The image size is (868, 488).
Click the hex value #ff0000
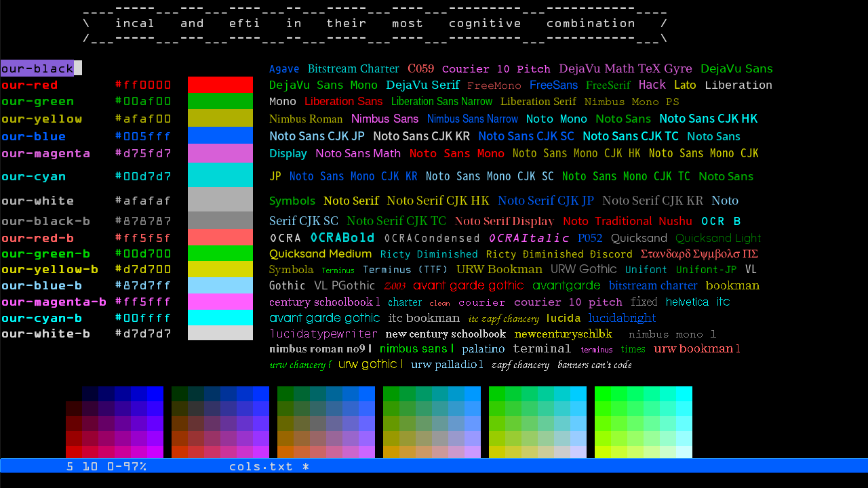tap(143, 85)
